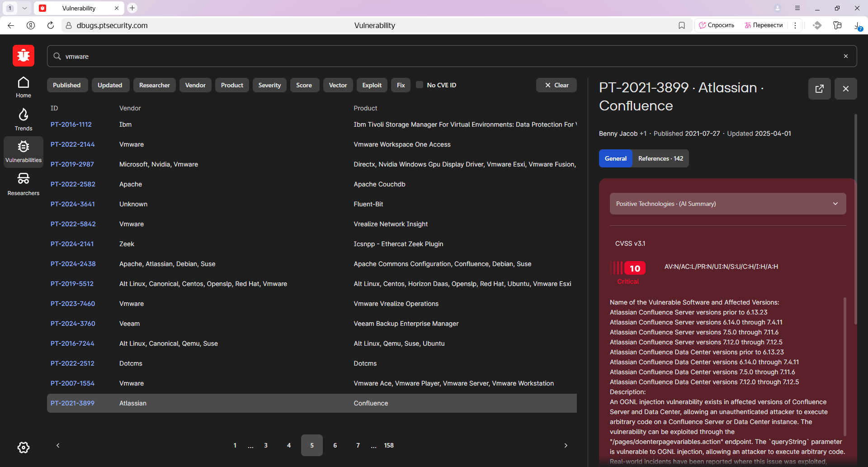Clear the vmware search text with X
Screen dimensions: 868x467
845,56
